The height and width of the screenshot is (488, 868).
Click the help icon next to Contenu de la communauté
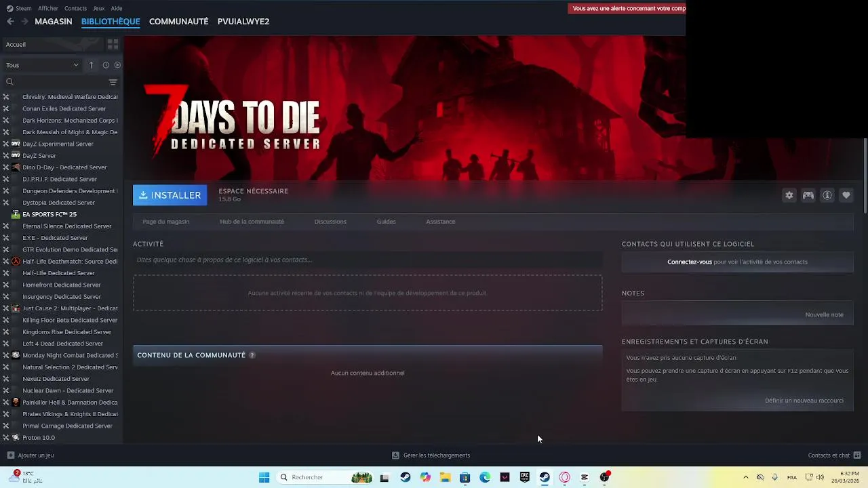(252, 355)
